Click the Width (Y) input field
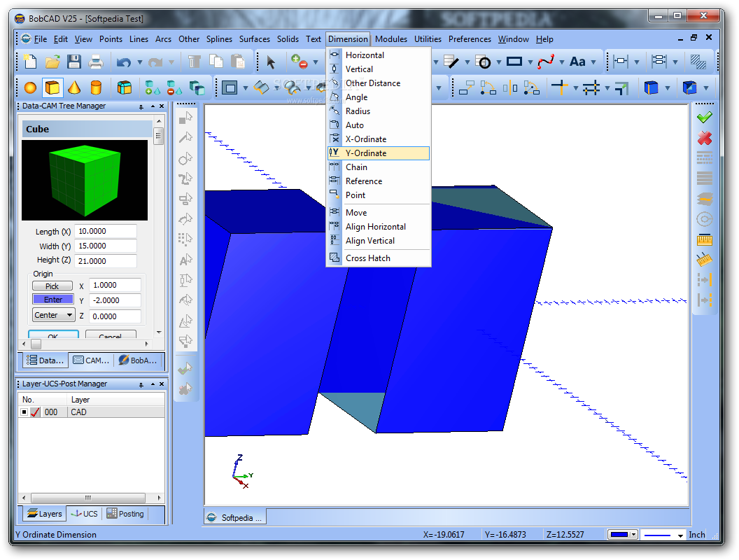 click(106, 246)
